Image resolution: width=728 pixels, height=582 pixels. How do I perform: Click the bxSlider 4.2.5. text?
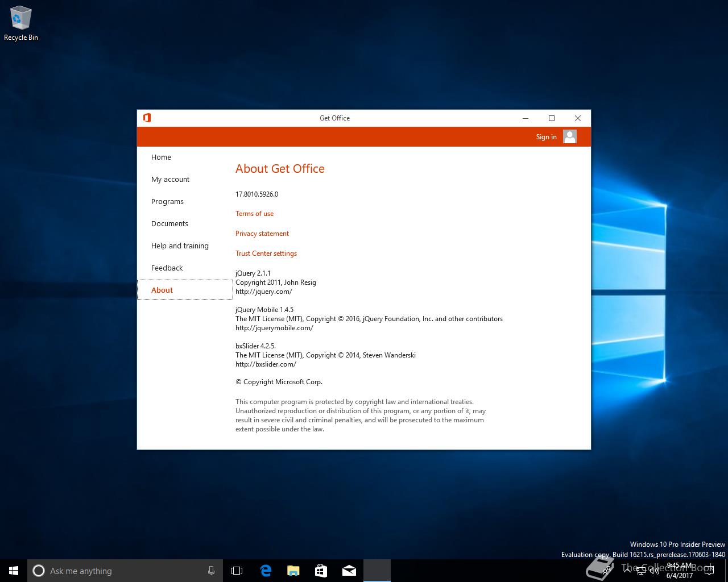[x=255, y=346]
